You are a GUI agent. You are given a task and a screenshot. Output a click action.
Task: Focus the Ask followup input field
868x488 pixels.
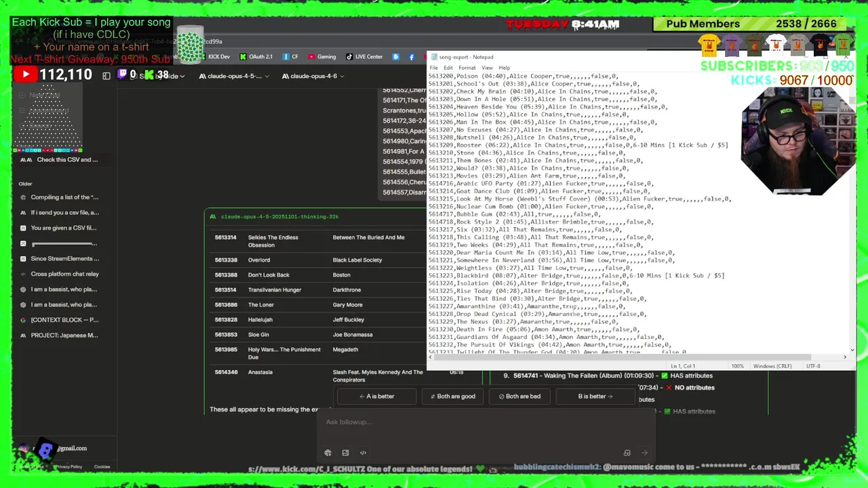pyautogui.click(x=485, y=422)
